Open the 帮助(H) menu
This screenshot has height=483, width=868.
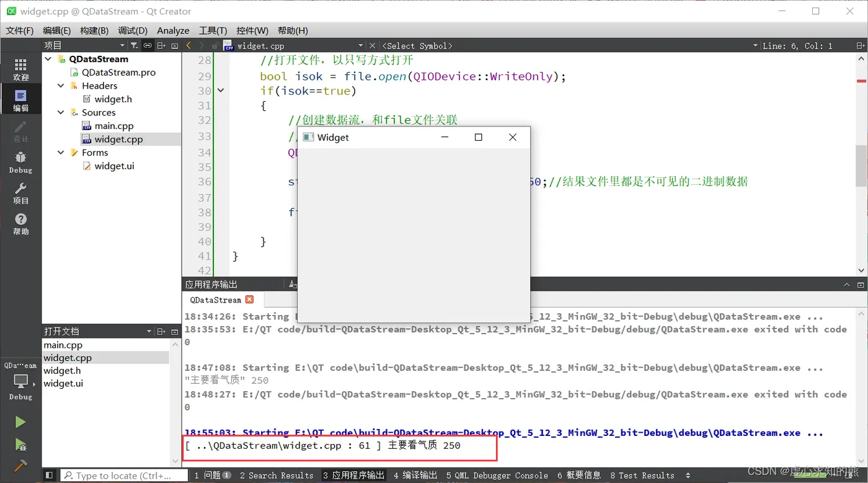pos(293,30)
